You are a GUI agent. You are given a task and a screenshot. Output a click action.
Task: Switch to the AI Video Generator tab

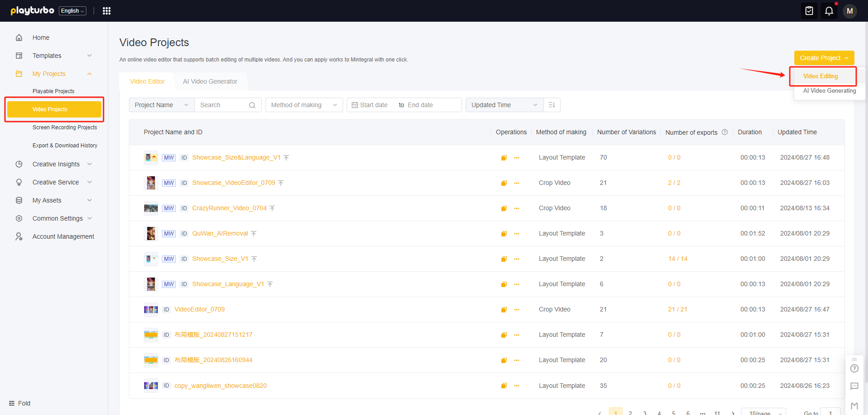click(210, 81)
